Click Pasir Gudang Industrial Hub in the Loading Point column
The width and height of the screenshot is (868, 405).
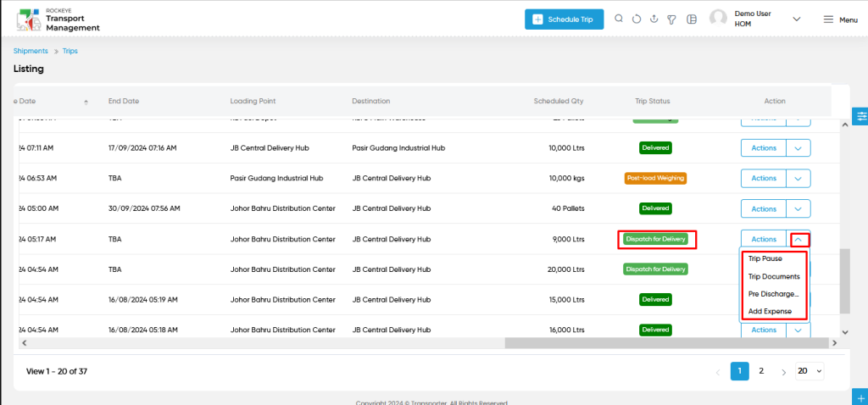pos(277,178)
